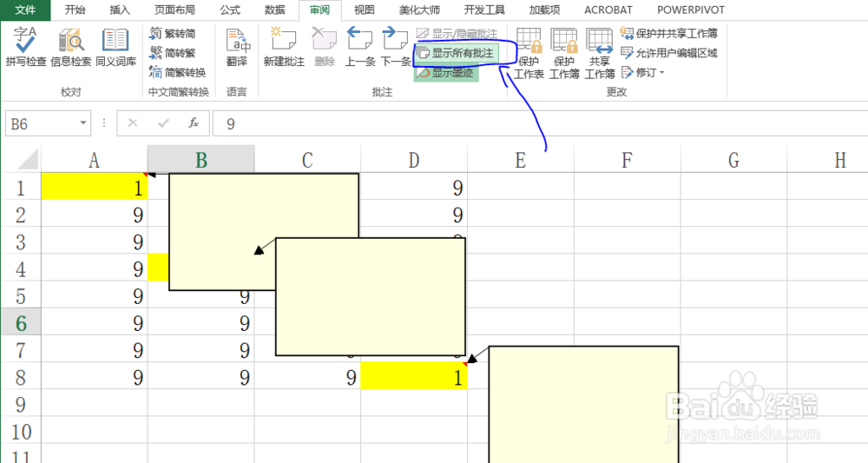The image size is (868, 463).
Task: Select column G header
Action: [x=733, y=160]
